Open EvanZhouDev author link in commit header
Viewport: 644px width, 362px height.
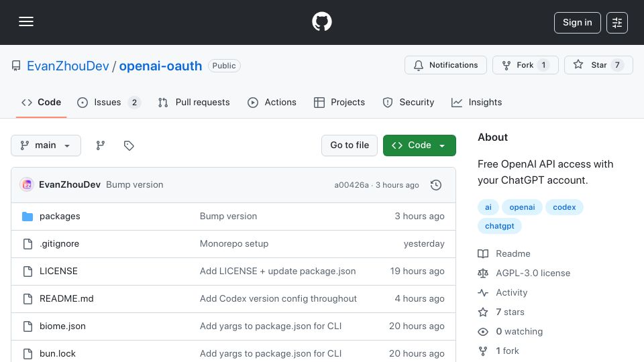tap(69, 185)
